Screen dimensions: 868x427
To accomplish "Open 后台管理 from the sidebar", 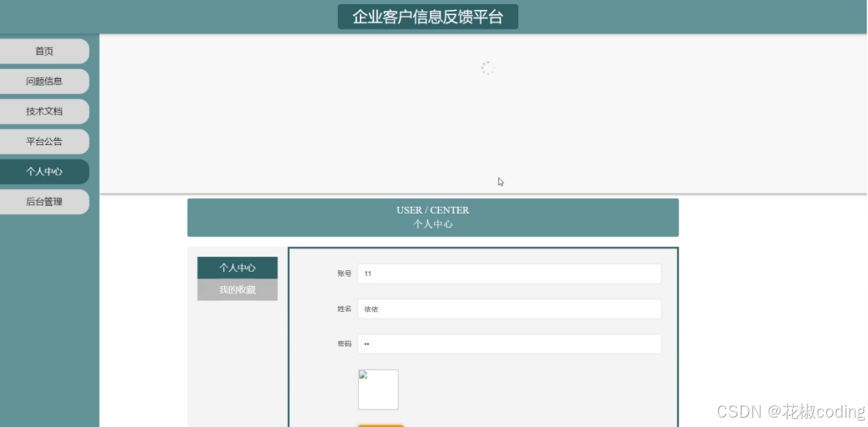I will [44, 202].
